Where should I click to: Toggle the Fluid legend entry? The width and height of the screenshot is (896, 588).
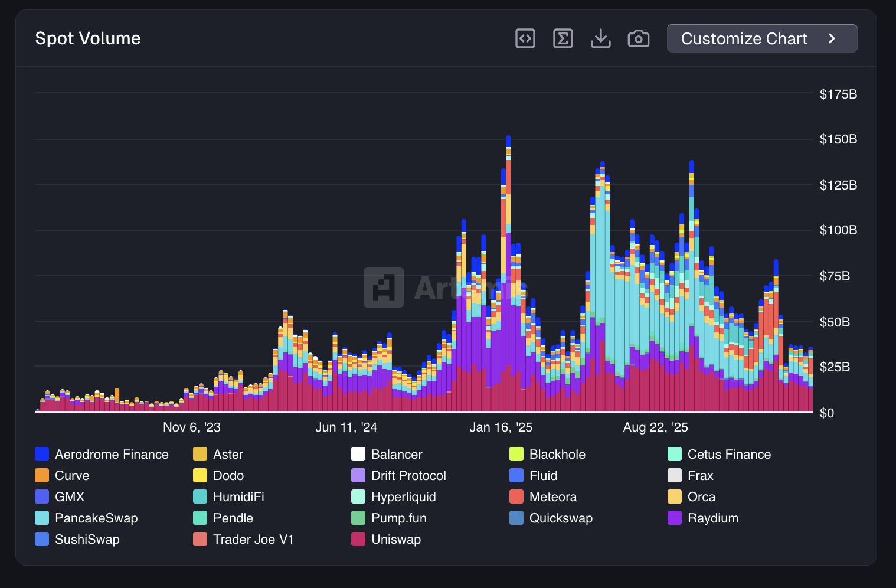point(533,475)
